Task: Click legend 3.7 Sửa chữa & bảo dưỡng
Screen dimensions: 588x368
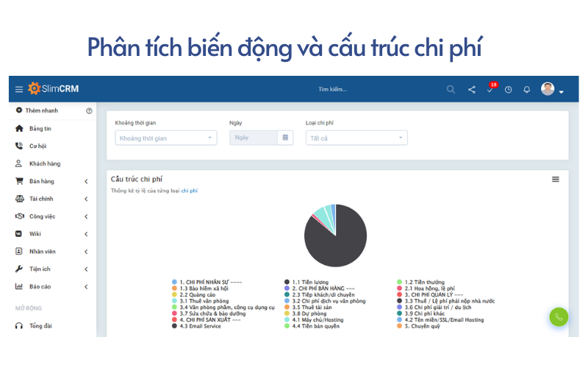Action: [x=209, y=314]
